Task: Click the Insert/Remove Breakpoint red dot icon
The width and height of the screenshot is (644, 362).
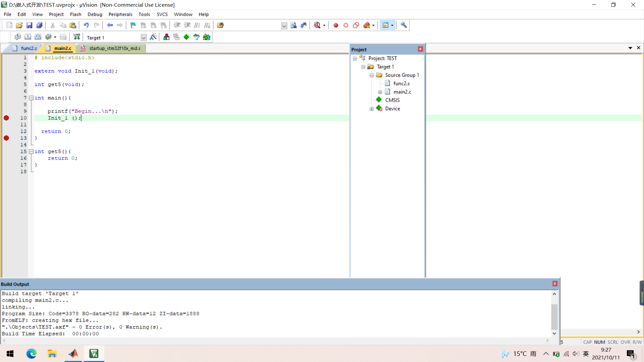Action: (336, 25)
